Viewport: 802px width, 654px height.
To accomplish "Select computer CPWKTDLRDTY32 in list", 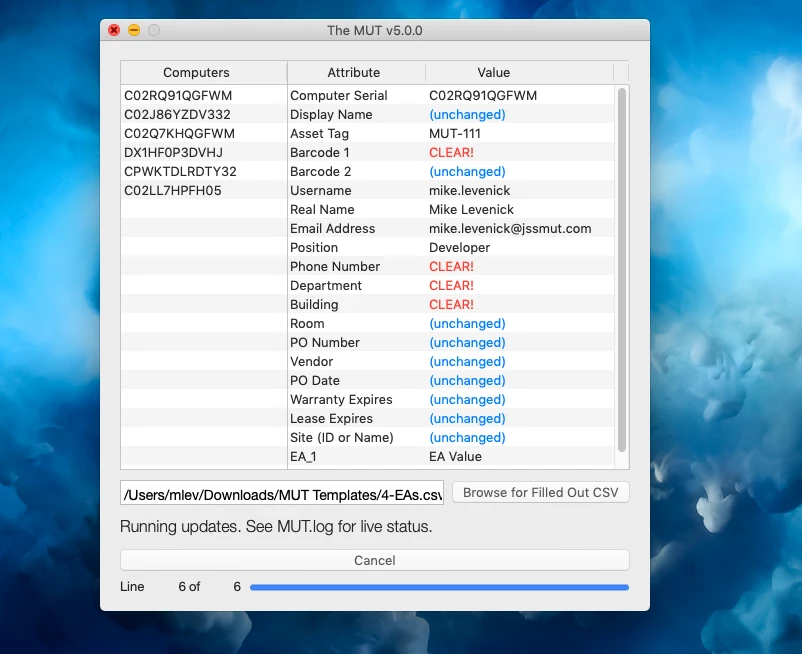I will pos(204,171).
